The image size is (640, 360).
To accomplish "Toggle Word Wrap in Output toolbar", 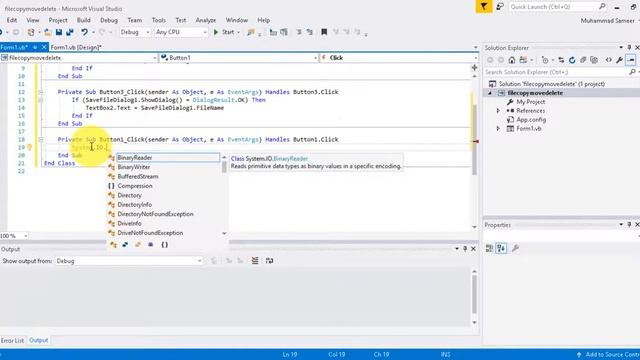I will point(269,260).
